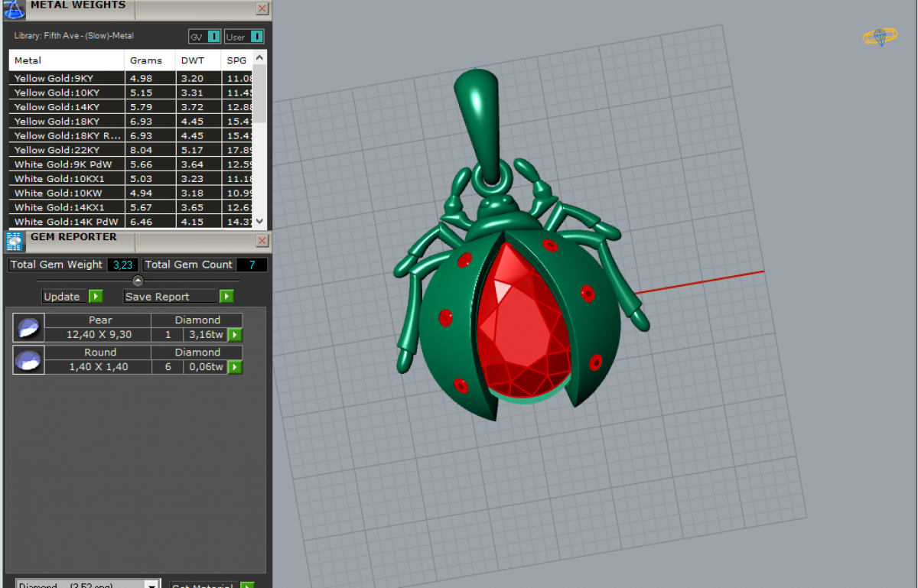Image resolution: width=918 pixels, height=588 pixels.
Task: Click green arrow beside 0,06tw Round weight
Action: coord(235,367)
